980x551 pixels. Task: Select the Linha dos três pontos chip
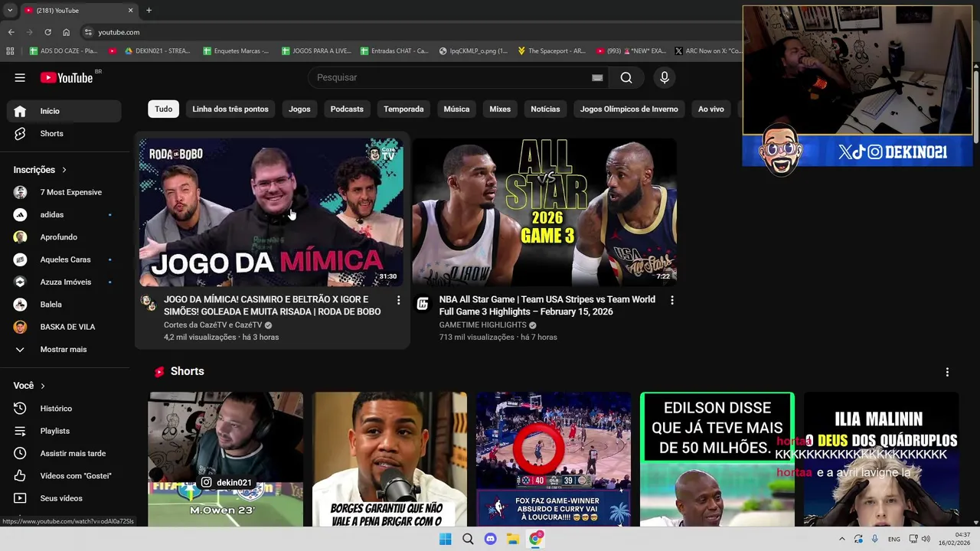tap(230, 109)
